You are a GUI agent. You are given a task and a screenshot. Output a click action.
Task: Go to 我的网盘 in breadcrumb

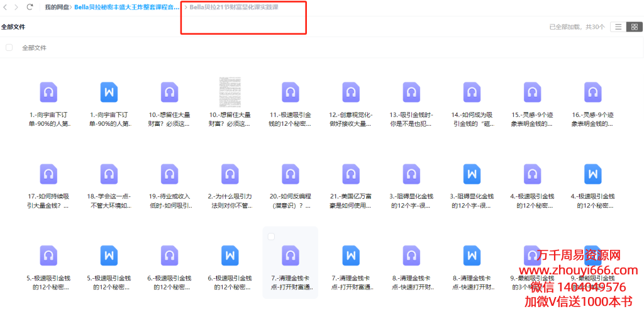[57, 7]
